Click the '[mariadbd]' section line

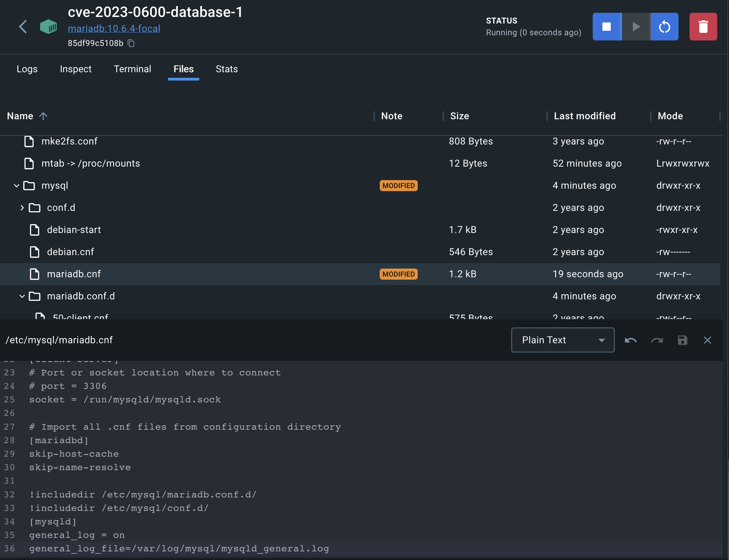point(59,440)
